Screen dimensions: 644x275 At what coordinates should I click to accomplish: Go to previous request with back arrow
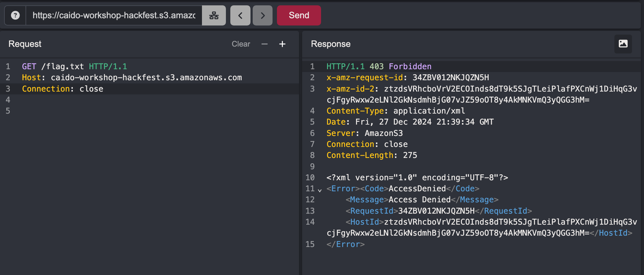click(240, 15)
